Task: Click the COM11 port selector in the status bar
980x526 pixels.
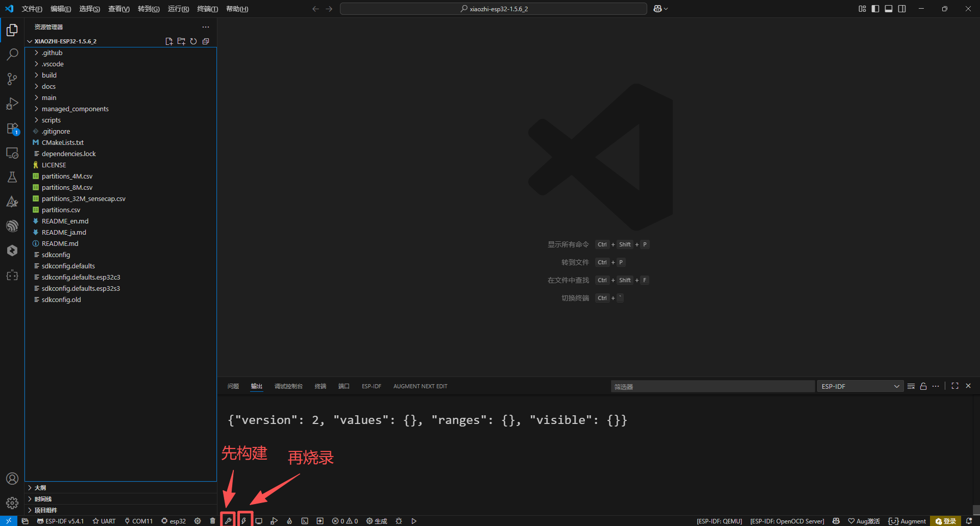Action: (138, 521)
